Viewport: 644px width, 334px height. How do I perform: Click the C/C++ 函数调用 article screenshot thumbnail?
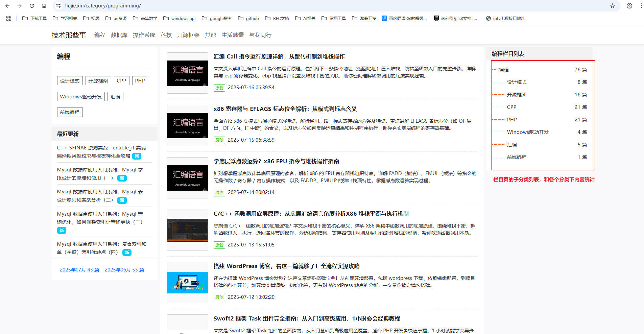coord(188,230)
